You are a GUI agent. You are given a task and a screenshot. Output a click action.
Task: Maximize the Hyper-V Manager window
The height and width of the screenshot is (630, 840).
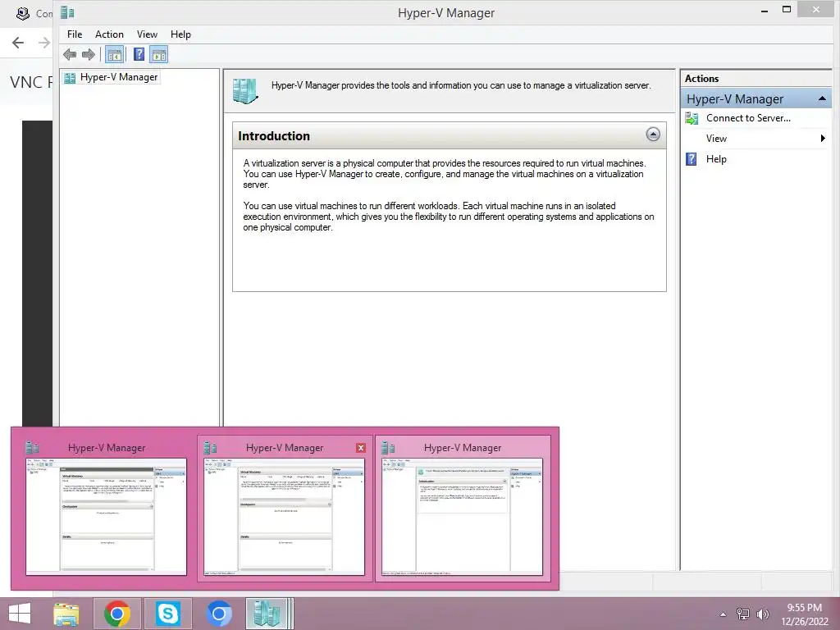(787, 10)
